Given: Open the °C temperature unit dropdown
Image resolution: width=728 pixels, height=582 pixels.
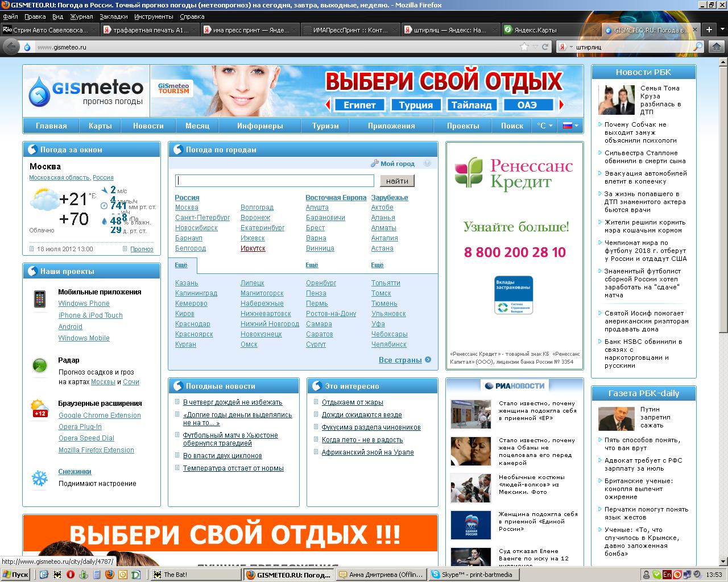Looking at the screenshot, I should pyautogui.click(x=544, y=126).
